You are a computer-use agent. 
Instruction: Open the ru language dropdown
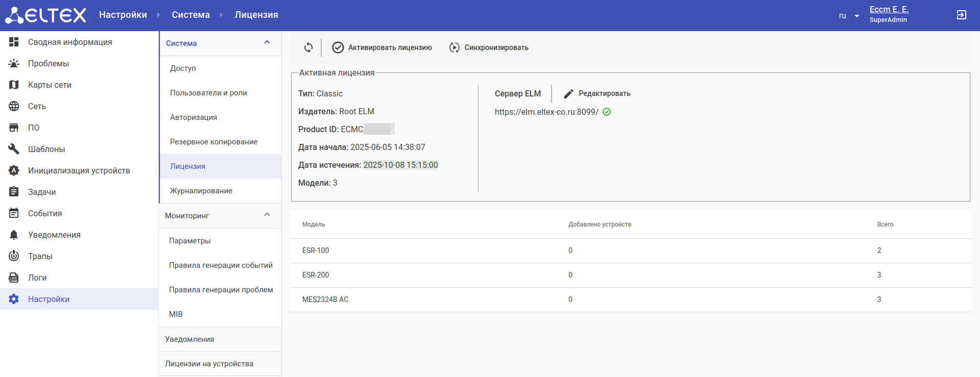tap(849, 16)
